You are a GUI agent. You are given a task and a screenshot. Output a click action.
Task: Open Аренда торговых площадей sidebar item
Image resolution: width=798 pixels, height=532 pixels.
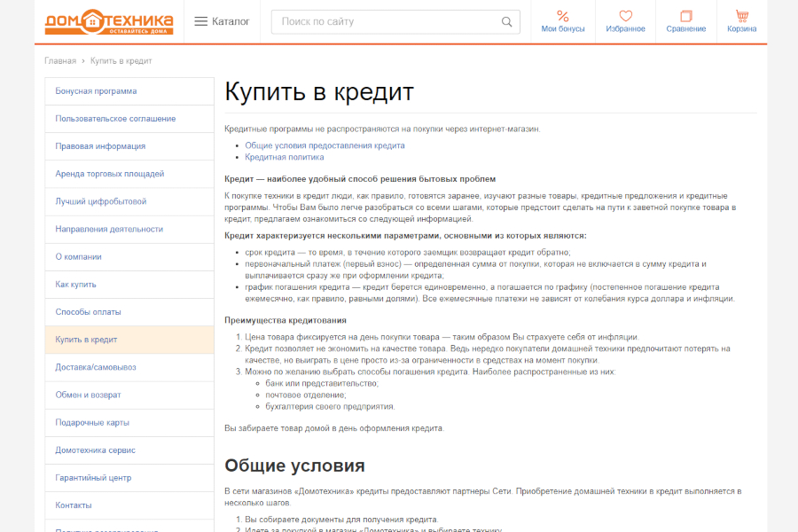[x=109, y=174]
